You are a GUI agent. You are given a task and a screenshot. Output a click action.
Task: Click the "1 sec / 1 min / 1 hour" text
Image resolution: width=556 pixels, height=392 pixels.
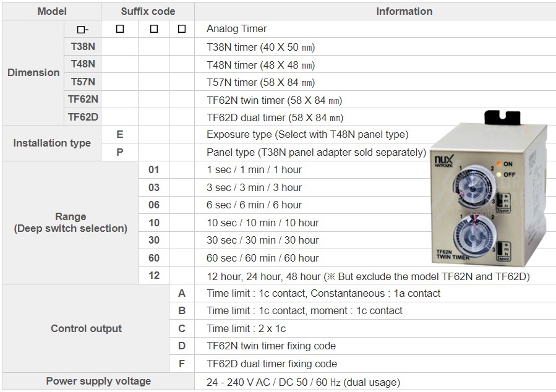click(x=254, y=170)
